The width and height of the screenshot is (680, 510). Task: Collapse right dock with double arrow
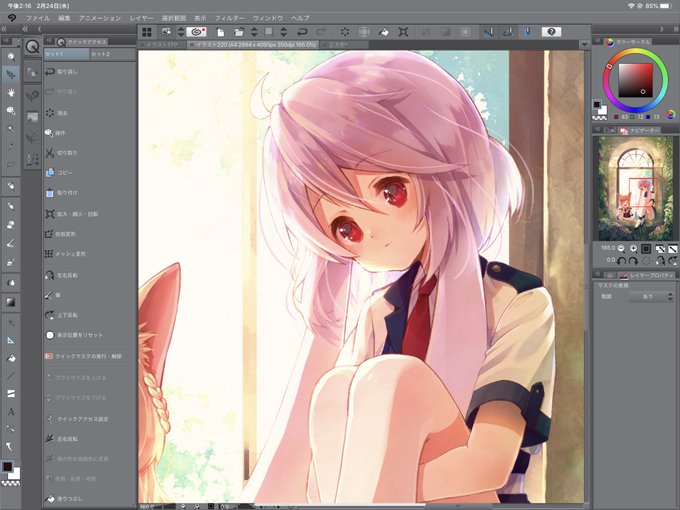(675, 29)
